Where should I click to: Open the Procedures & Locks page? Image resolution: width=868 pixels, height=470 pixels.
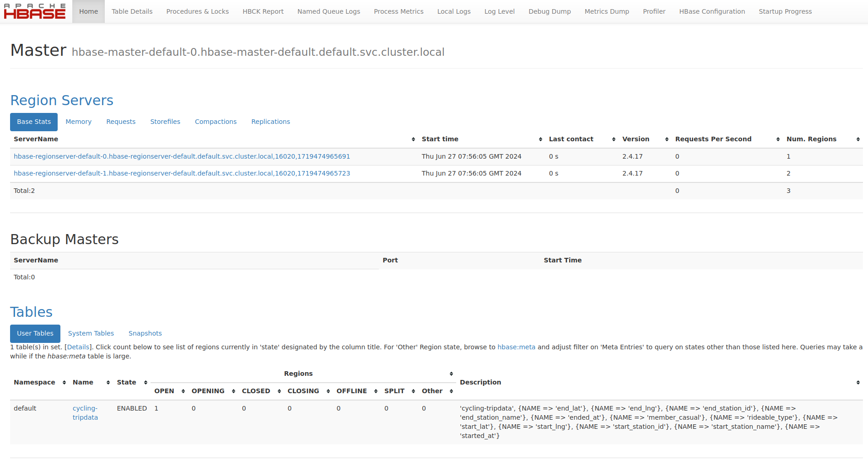tap(197, 11)
